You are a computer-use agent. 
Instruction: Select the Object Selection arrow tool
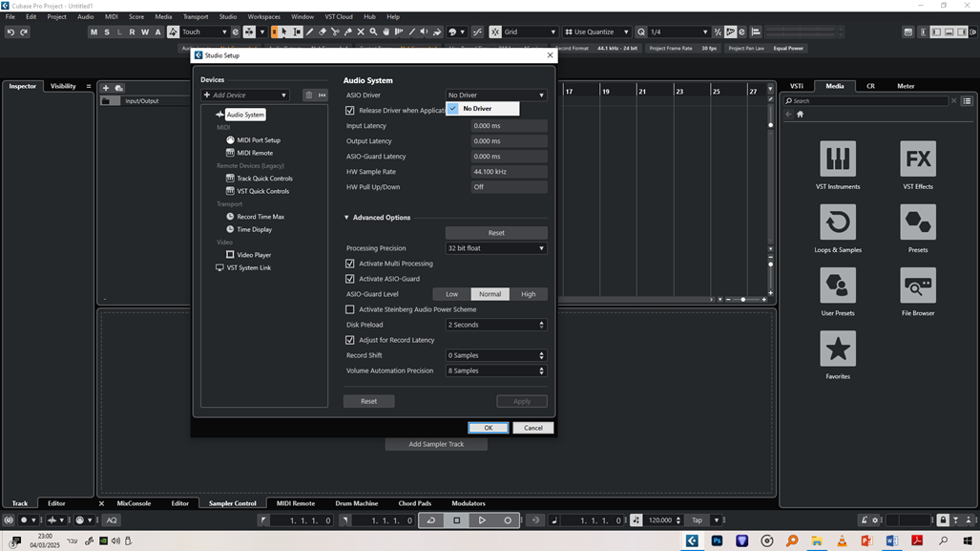(284, 32)
